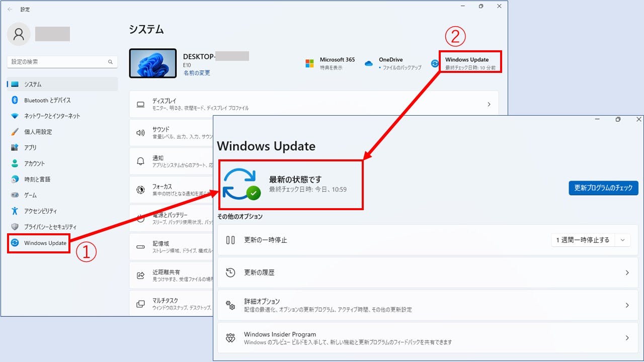Open the サウンド settings row
The image size is (644, 362).
[x=171, y=133]
